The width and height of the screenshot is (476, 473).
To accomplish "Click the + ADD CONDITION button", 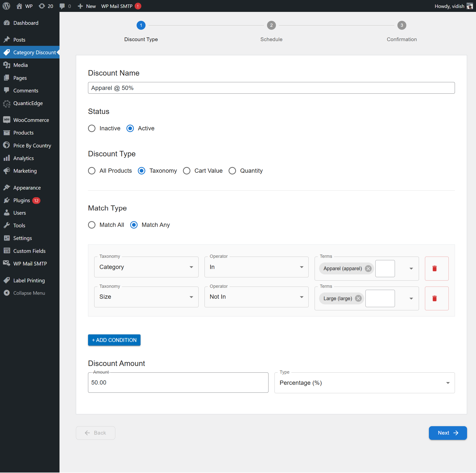I will (114, 340).
